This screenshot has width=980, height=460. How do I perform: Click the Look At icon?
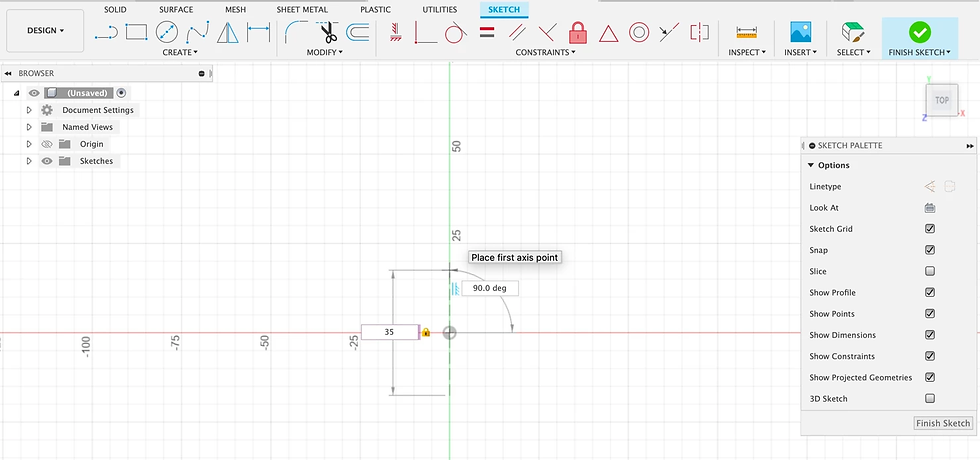point(929,208)
